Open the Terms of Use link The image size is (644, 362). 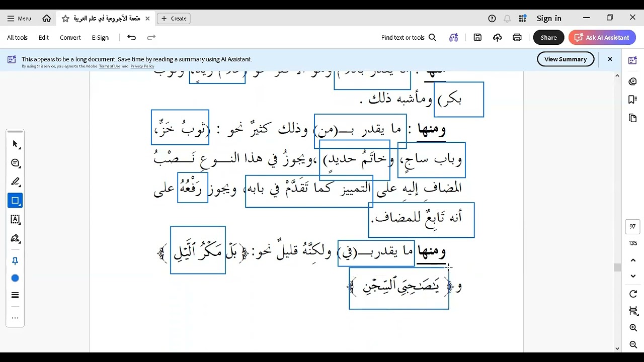pos(110,66)
